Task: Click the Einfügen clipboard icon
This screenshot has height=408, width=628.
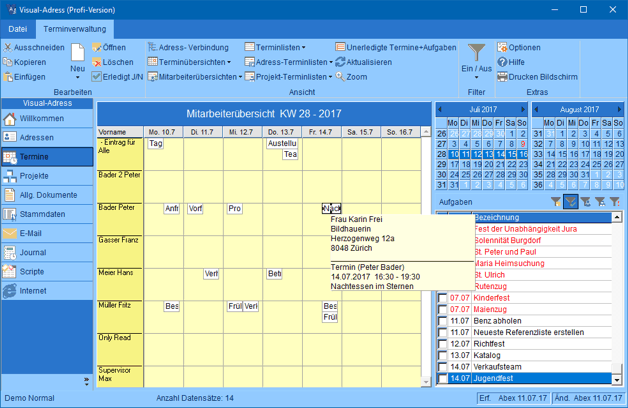Action: click(x=8, y=77)
